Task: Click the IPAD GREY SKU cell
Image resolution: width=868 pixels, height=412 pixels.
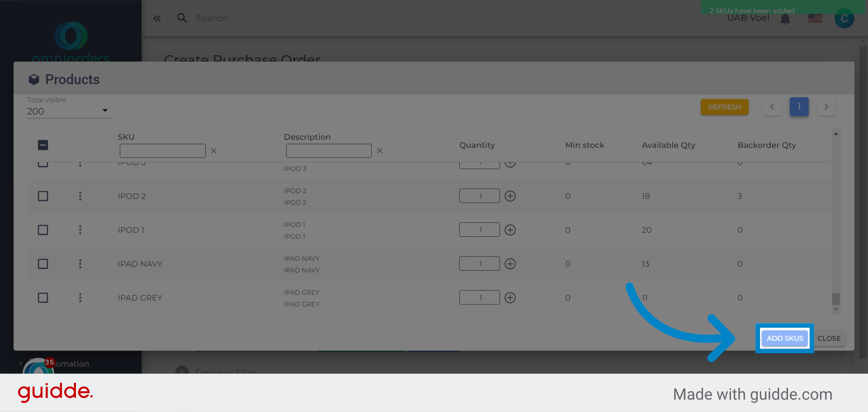Action: (140, 298)
